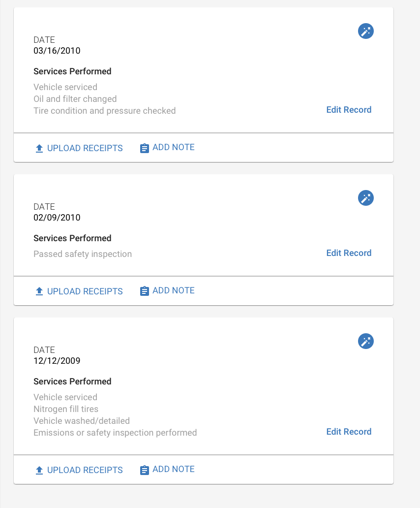Click the 'Passed safety inspection' service text
The height and width of the screenshot is (508, 420).
(x=83, y=254)
